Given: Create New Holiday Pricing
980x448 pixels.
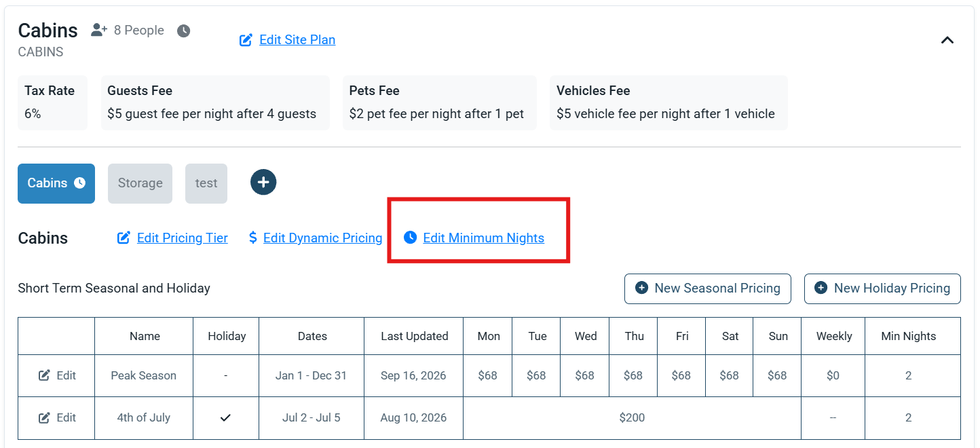Looking at the screenshot, I should point(882,288).
